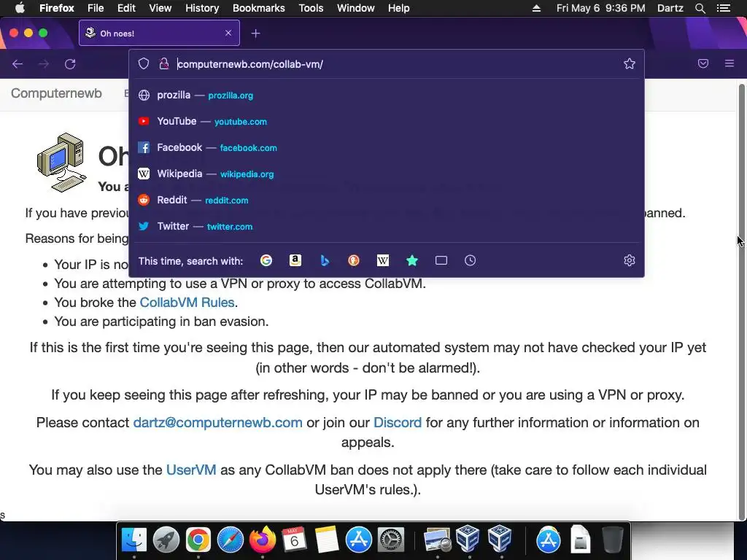
Task: Search this time with Wikipedia icon
Action: pyautogui.click(x=383, y=260)
